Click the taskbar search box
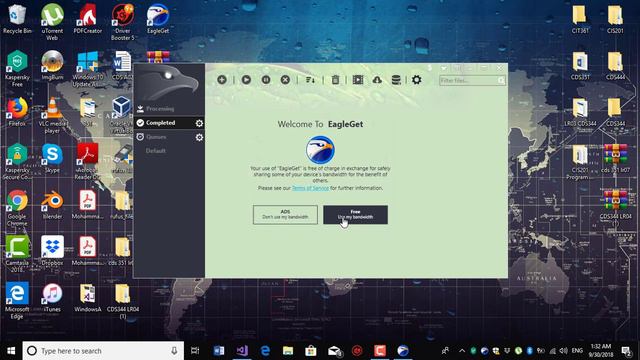The height and width of the screenshot is (360, 640). click(103, 351)
